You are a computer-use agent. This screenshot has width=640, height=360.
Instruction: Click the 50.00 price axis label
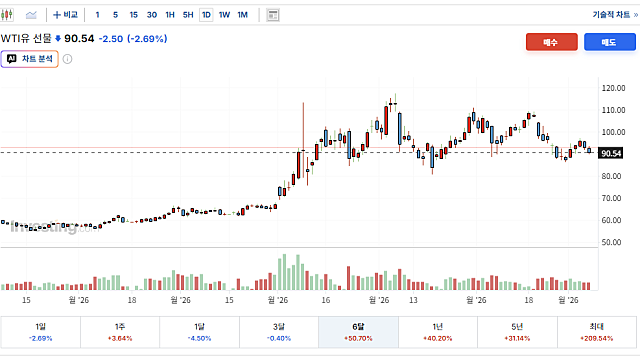tap(611, 242)
